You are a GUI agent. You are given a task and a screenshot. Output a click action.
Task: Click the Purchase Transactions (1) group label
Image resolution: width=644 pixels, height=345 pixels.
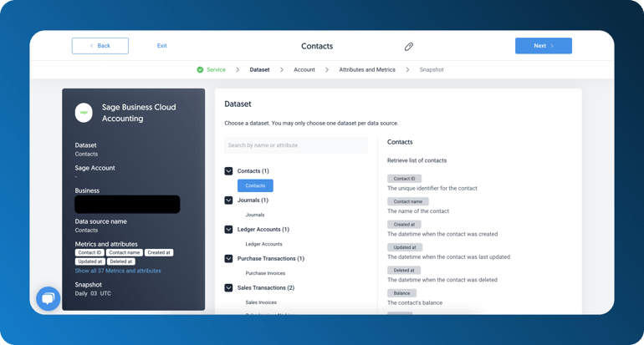[271, 258]
